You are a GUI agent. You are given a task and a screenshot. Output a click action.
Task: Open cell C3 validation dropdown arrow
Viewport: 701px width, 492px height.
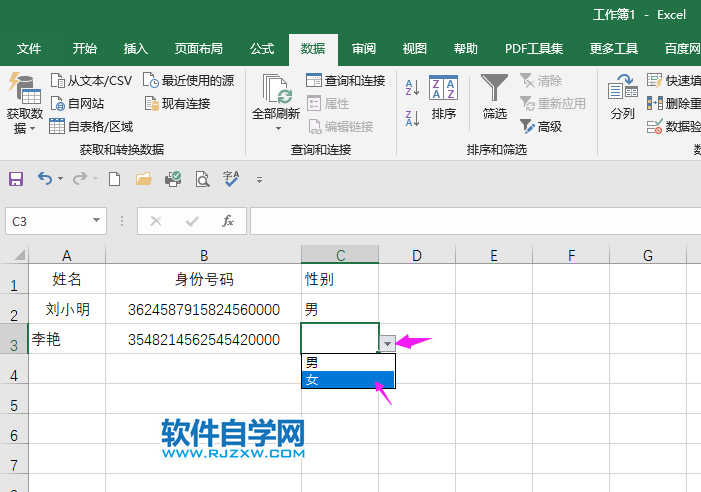tap(387, 344)
